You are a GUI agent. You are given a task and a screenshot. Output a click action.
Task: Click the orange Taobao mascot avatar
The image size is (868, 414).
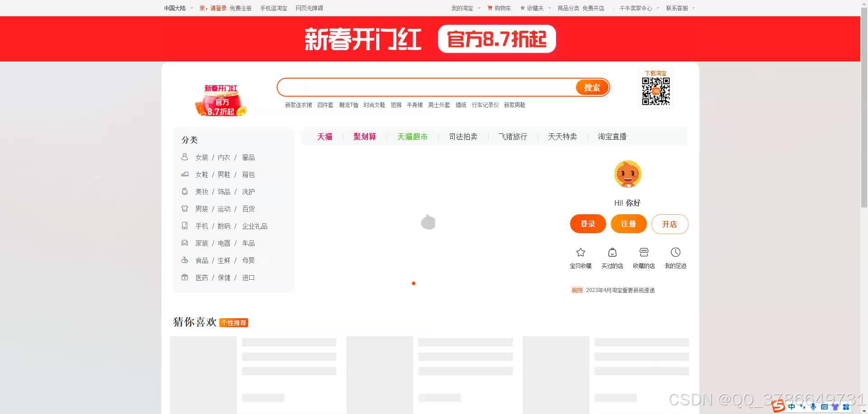point(627,174)
